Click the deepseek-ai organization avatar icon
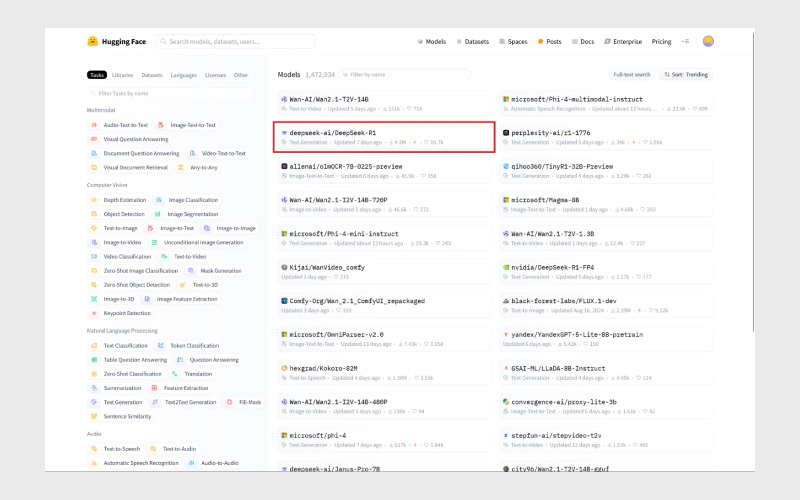Image resolution: width=800 pixels, height=500 pixels. (x=285, y=132)
